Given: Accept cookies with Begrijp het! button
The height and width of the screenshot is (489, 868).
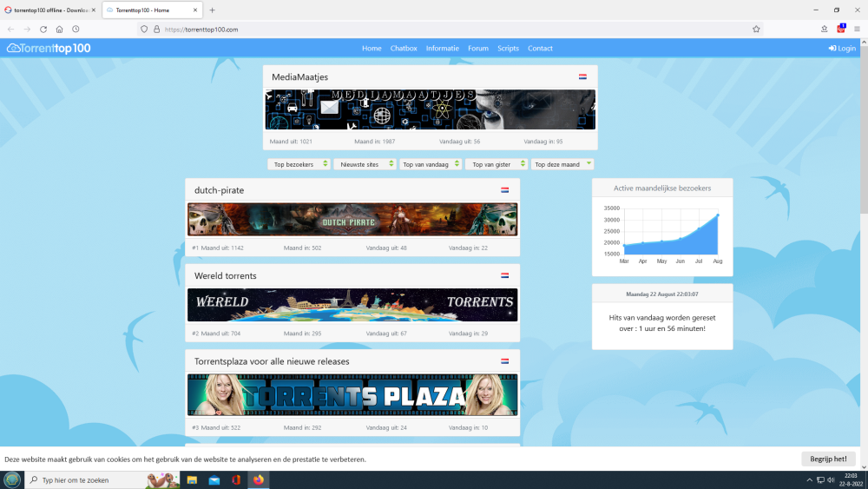Looking at the screenshot, I should 828,459.
